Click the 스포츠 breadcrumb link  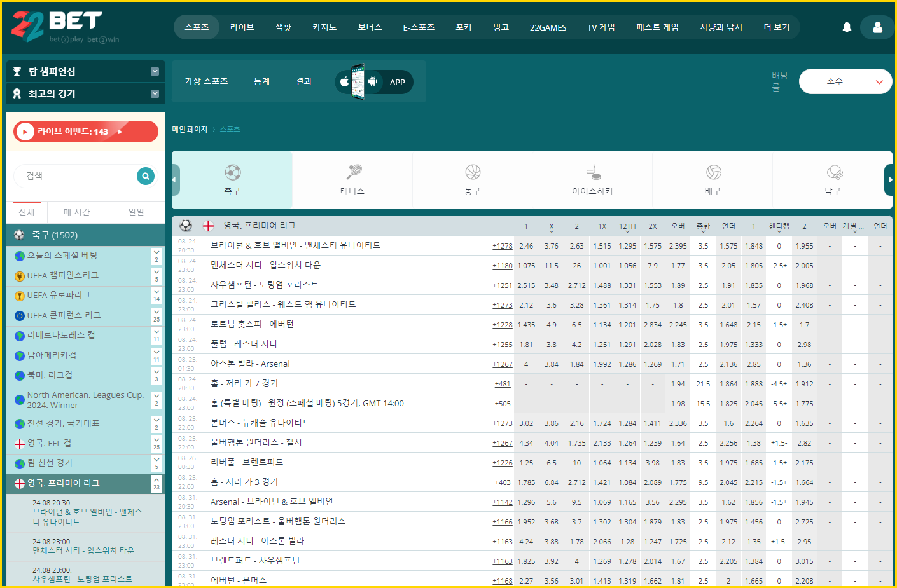(230, 129)
